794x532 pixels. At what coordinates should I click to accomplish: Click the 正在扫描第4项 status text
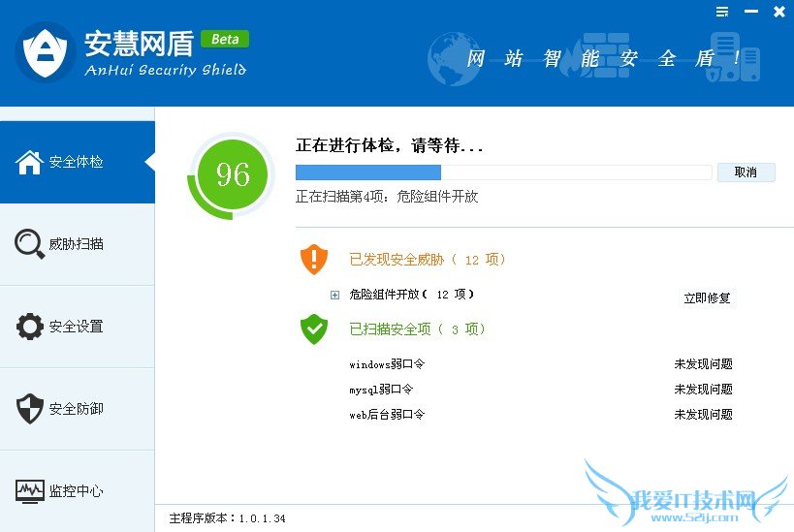point(387,197)
